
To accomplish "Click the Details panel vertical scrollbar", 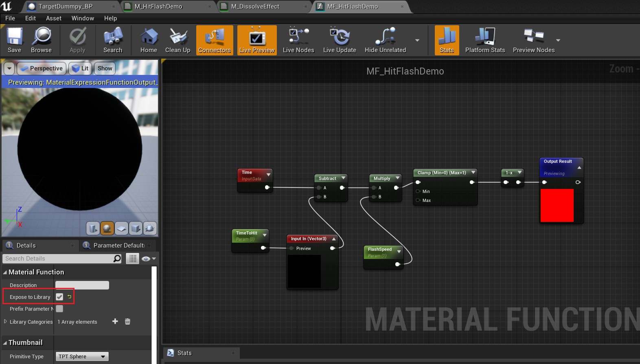I will click(154, 314).
